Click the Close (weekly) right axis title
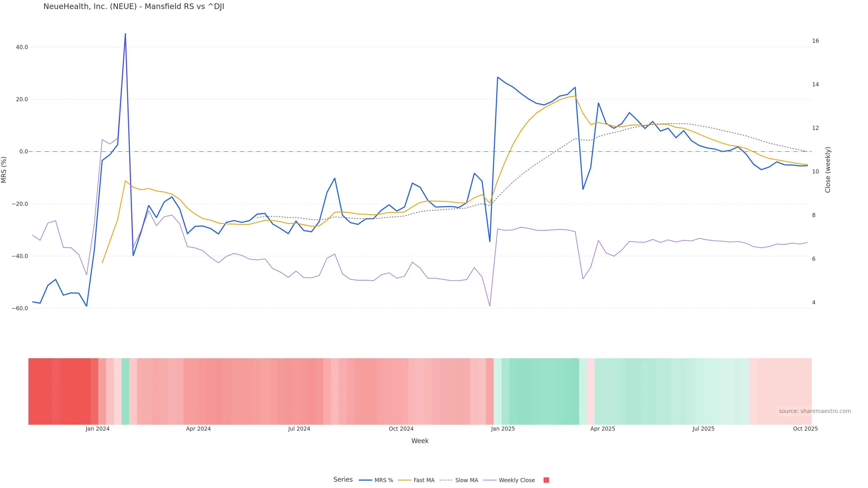 (828, 170)
